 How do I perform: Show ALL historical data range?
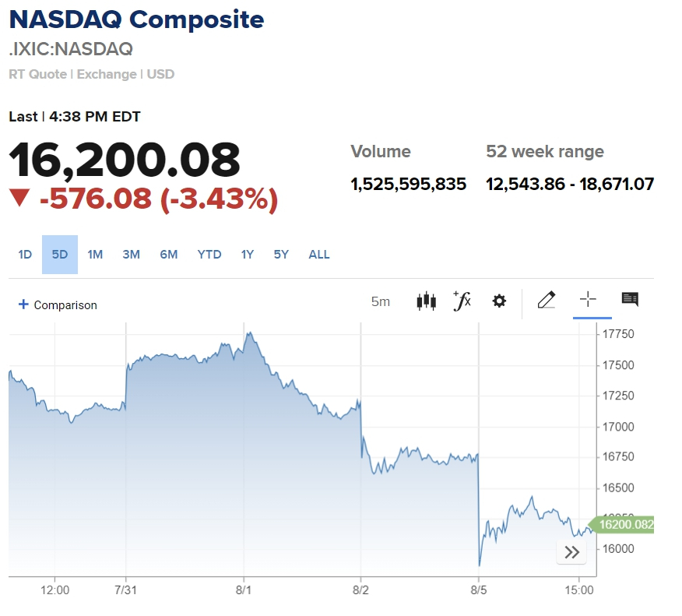click(319, 255)
